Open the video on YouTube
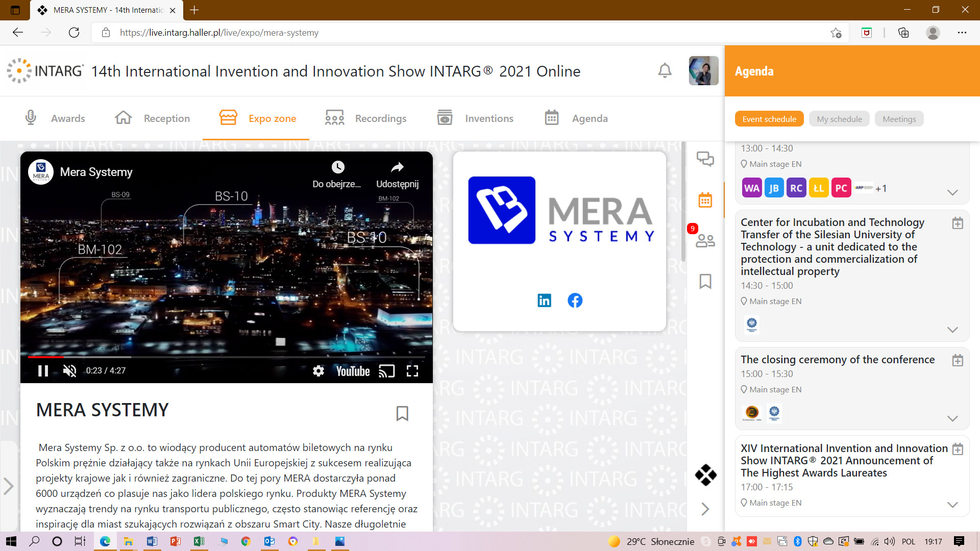This screenshot has height=551, width=980. click(353, 371)
